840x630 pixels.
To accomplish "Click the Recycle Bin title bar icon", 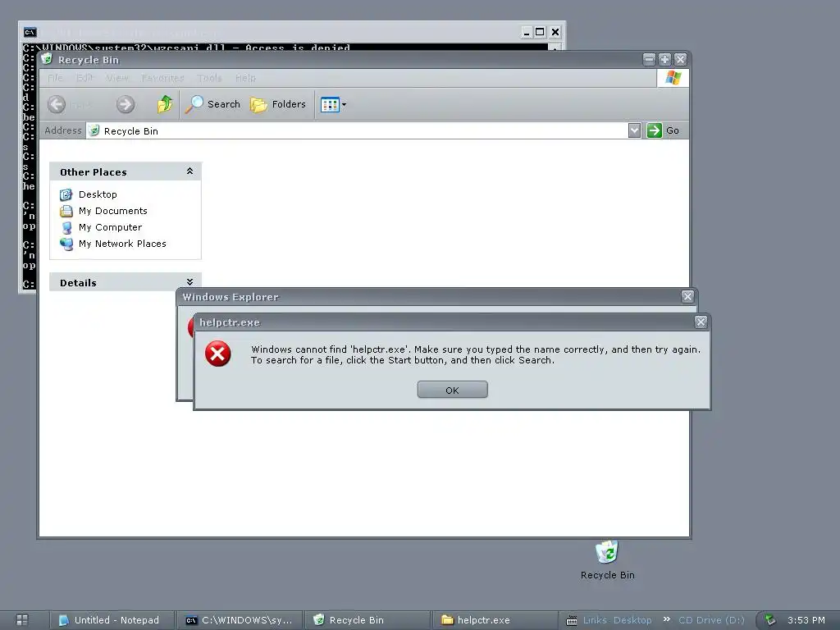I will (47, 58).
